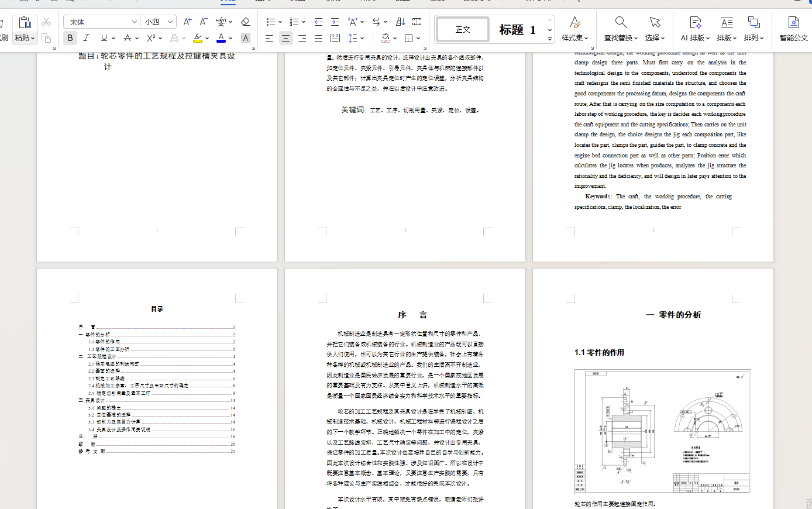Click the paragraph shading fill icon
This screenshot has height=509, width=812.
386,38
